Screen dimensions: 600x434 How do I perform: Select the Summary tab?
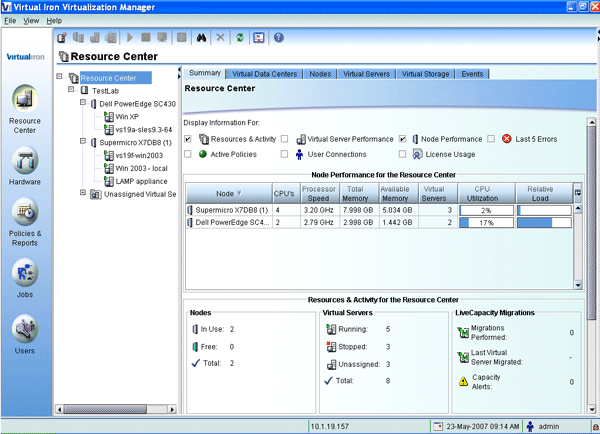(205, 73)
